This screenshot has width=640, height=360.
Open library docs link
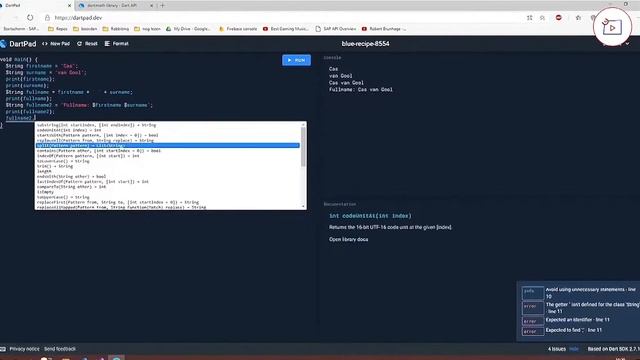click(349, 240)
